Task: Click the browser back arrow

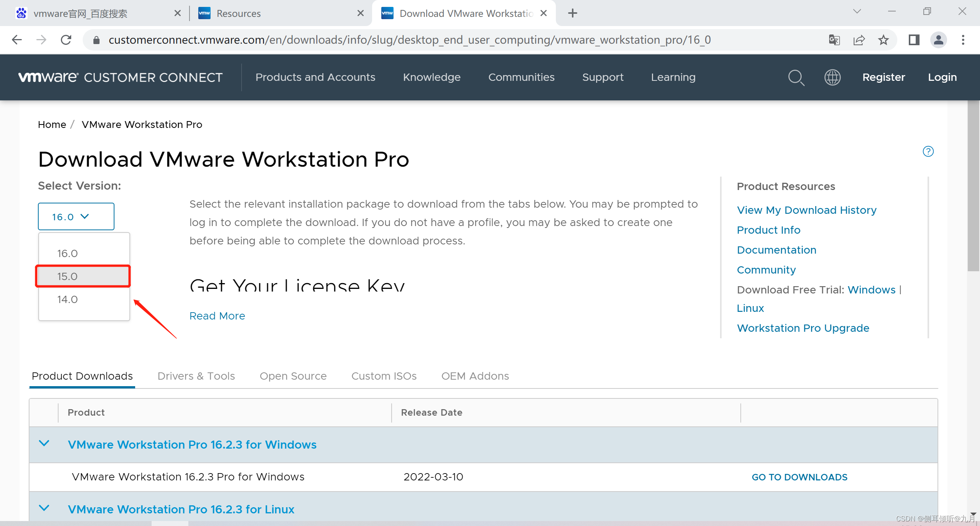Action: 17,40
